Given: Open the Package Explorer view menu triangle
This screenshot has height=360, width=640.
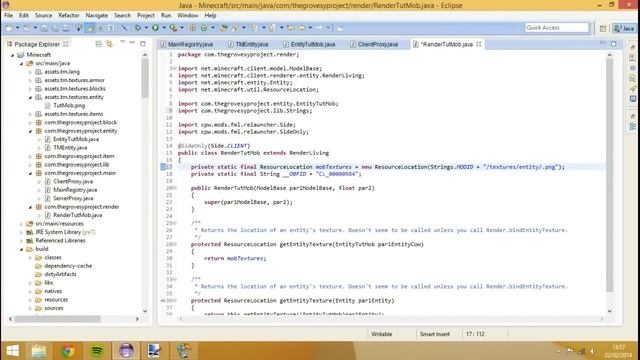Looking at the screenshot, I should (x=122, y=42).
